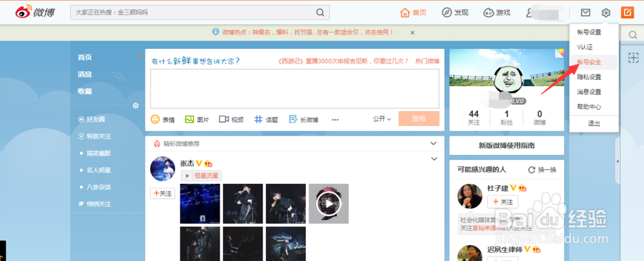Expand the options chevron on 张杰 post
Viewport: 644px width, 261px height.
434,159
